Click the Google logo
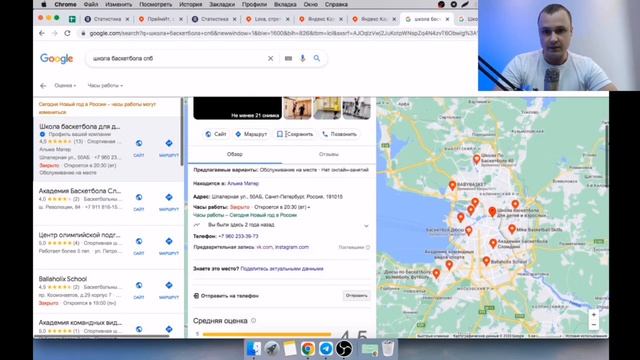640x360 pixels. coord(57,58)
